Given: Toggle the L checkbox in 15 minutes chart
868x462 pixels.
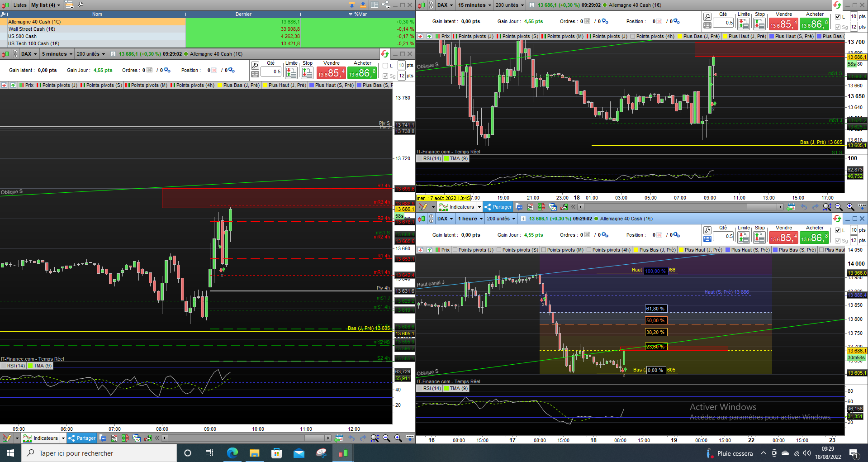Looking at the screenshot, I should click(x=838, y=17).
